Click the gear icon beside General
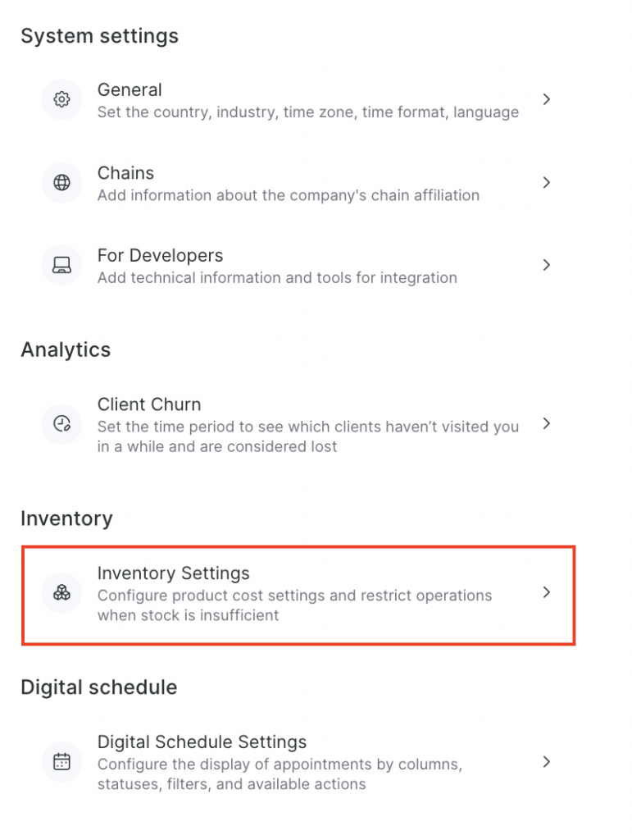 click(x=61, y=100)
